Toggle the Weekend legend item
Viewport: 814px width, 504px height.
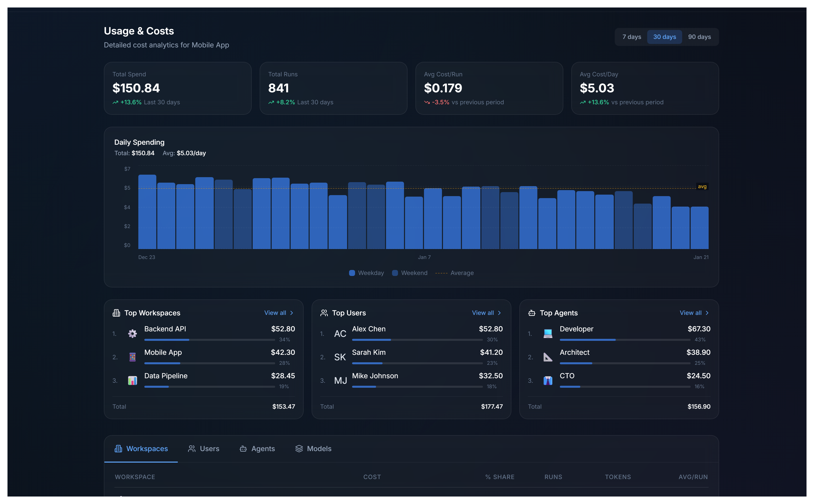click(x=410, y=273)
